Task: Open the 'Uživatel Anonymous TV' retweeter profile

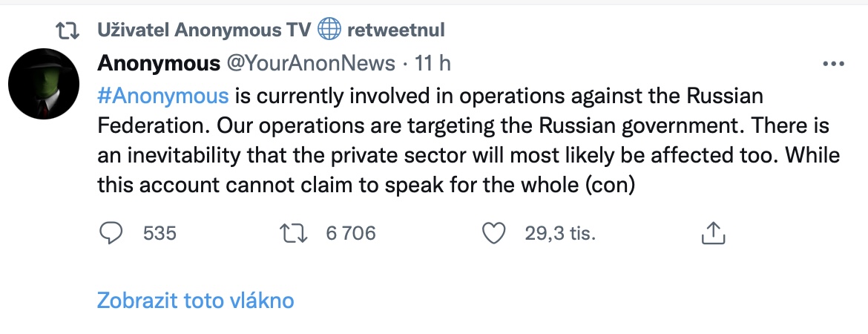Action: (205, 30)
